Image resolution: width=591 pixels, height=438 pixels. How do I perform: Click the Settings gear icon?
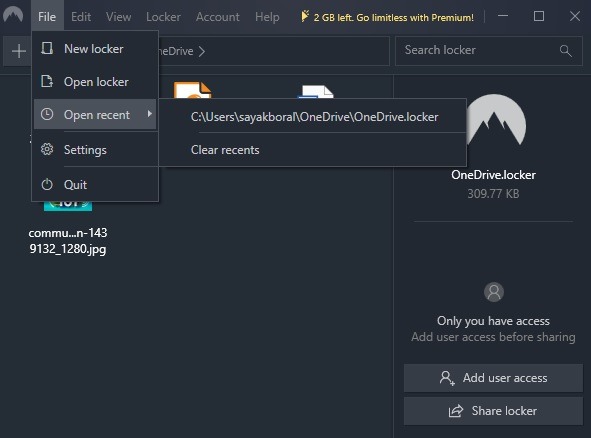pyautogui.click(x=47, y=149)
